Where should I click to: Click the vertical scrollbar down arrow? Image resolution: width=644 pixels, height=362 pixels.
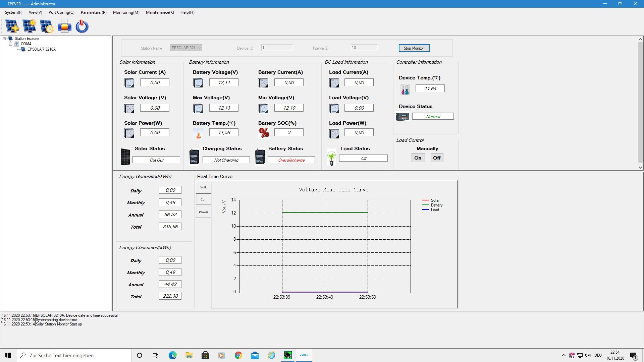click(x=640, y=168)
